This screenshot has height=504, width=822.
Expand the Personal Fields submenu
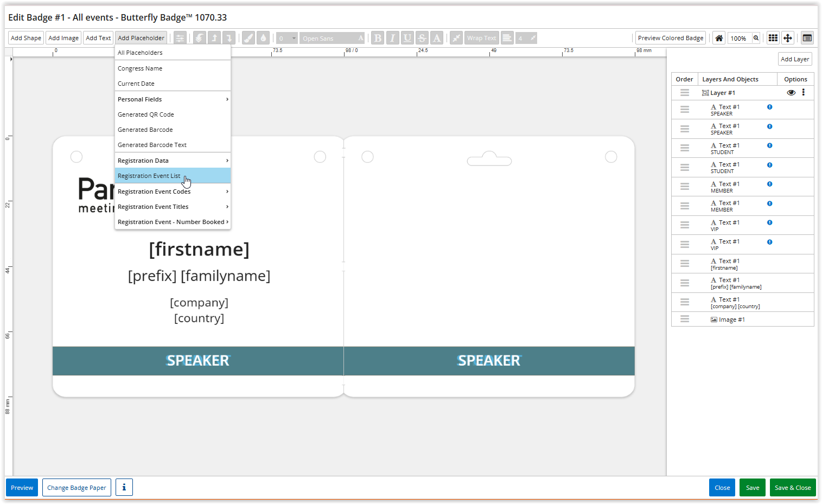(173, 99)
